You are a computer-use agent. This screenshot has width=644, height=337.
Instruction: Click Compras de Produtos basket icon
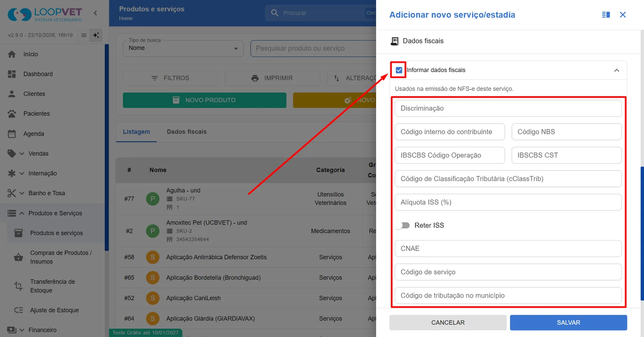19,257
